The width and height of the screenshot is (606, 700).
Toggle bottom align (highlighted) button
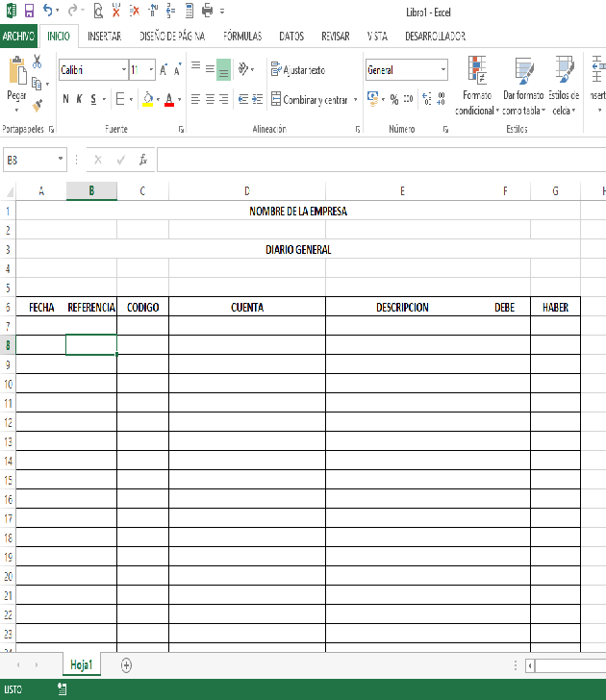click(224, 69)
